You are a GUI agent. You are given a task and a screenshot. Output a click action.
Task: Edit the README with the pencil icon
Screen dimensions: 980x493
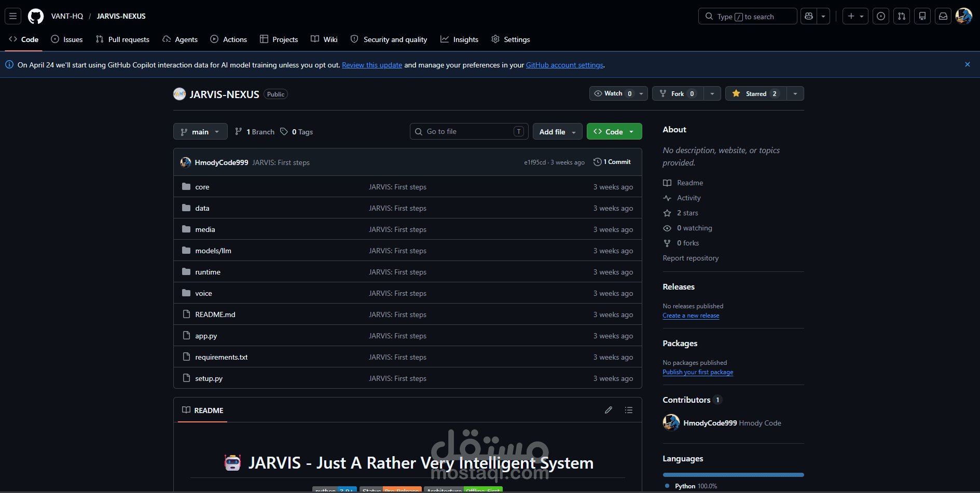point(609,410)
